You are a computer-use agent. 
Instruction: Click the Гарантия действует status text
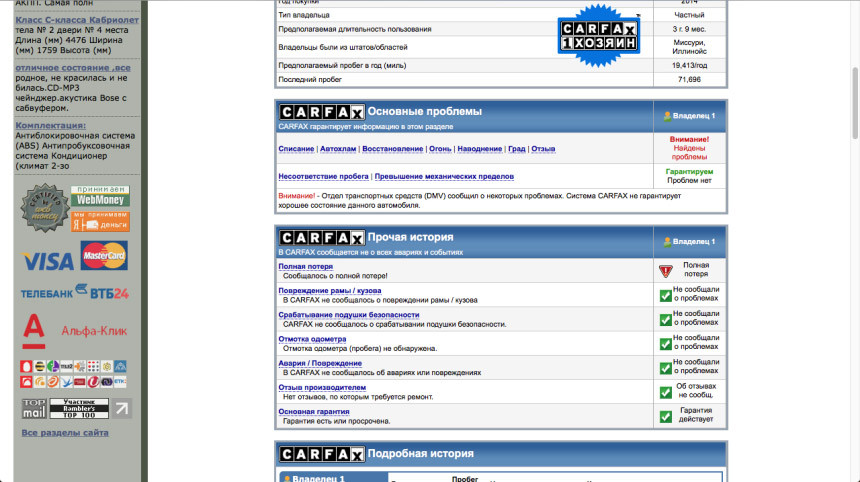coord(696,415)
